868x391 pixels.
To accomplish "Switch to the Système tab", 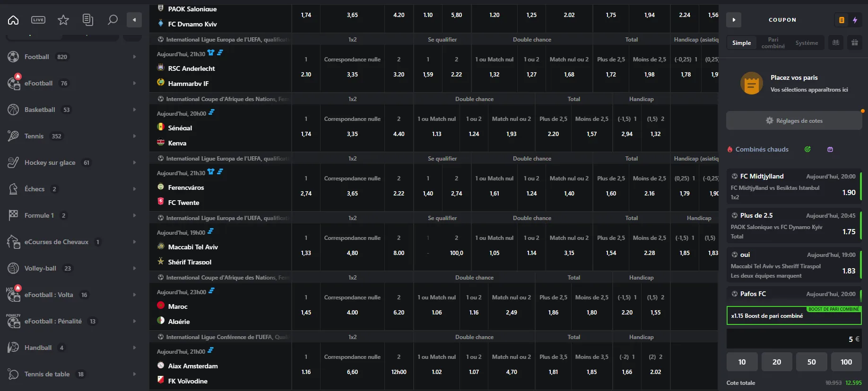I will (x=807, y=43).
